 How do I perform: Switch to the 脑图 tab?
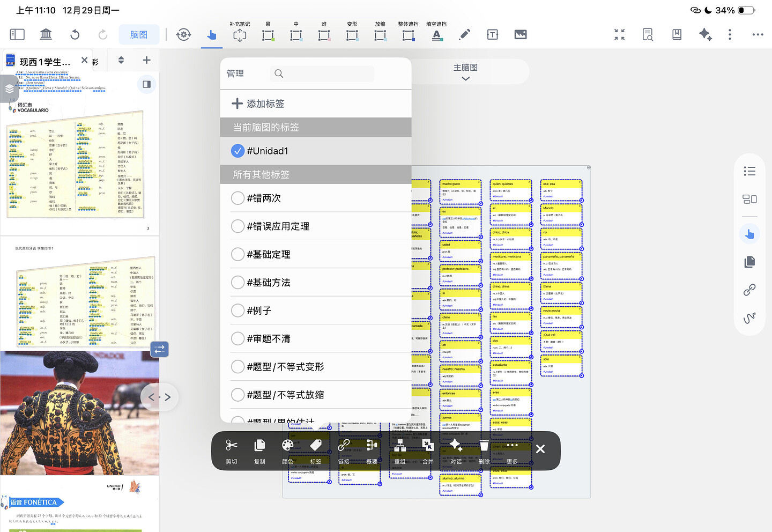coord(139,35)
